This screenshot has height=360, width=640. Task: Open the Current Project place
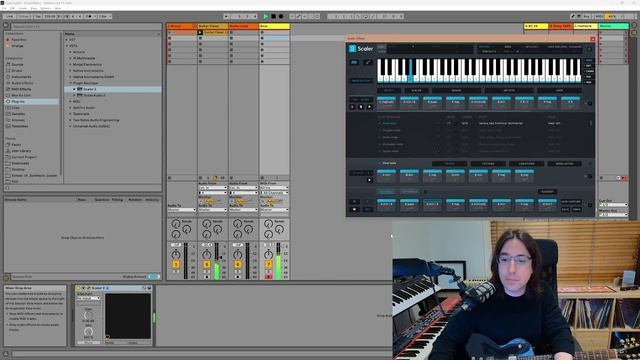(x=24, y=157)
